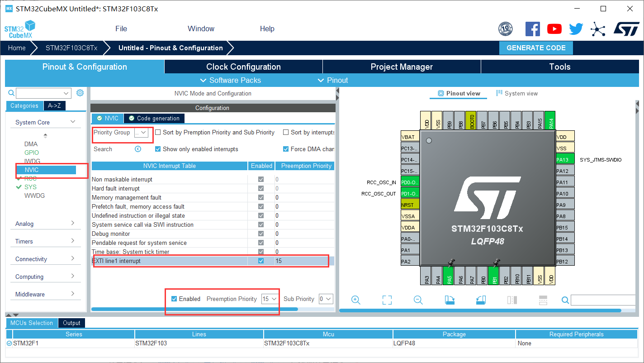This screenshot has height=363, width=644.
Task: Click the NVIC table horizontal scrollbar
Action: pos(194,309)
